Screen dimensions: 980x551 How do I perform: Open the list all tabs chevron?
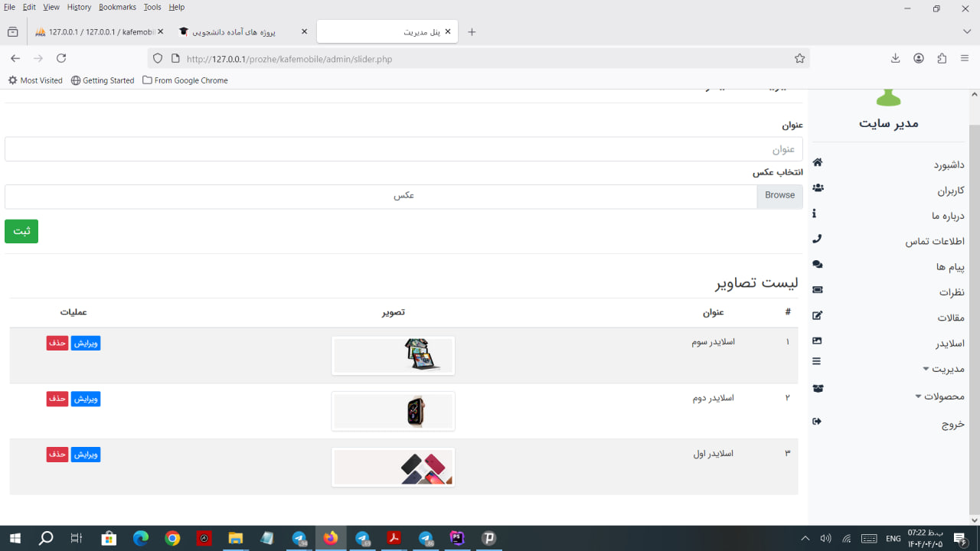[967, 31]
